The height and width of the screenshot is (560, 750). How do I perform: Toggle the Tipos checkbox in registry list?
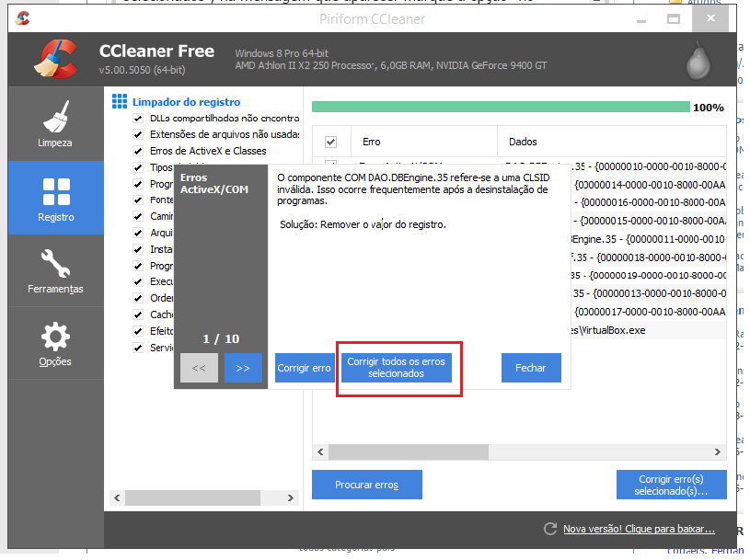pyautogui.click(x=138, y=167)
